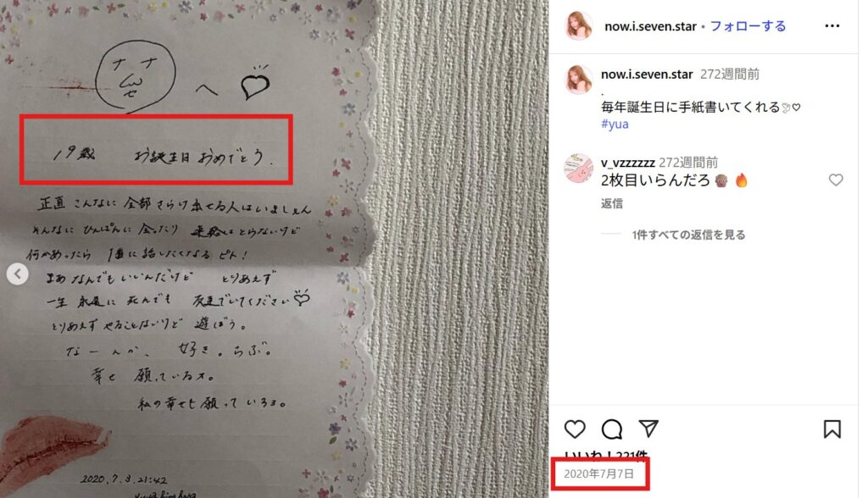Screen dimensions: 868x498
Task: Click the フォローする follow link
Action: click(748, 26)
